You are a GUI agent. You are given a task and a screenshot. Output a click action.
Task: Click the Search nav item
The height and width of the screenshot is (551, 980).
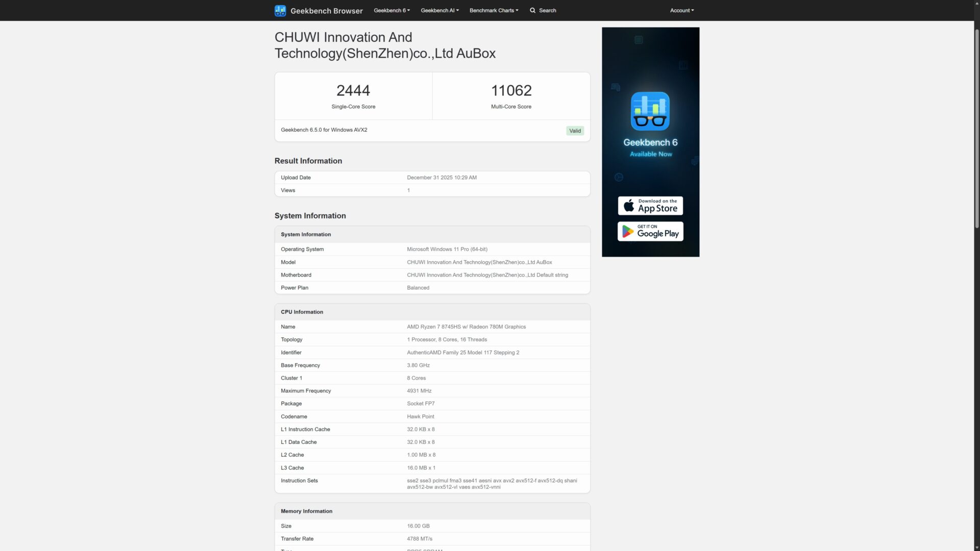tap(547, 10)
